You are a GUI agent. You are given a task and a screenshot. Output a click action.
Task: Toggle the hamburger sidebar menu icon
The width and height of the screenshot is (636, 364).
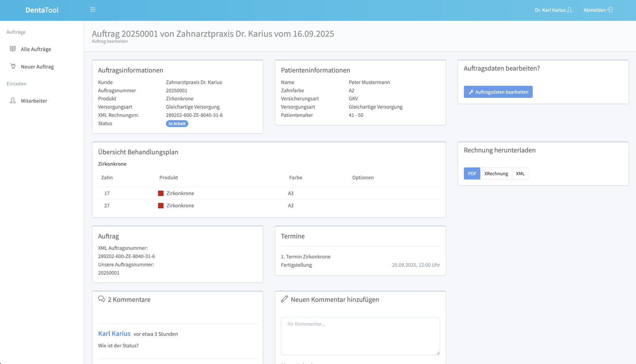[x=93, y=10]
